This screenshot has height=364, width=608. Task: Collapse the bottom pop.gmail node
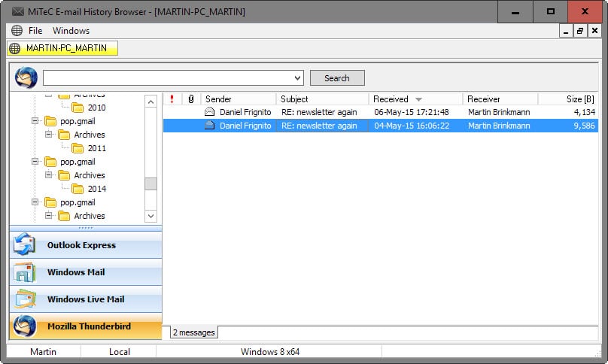35,202
